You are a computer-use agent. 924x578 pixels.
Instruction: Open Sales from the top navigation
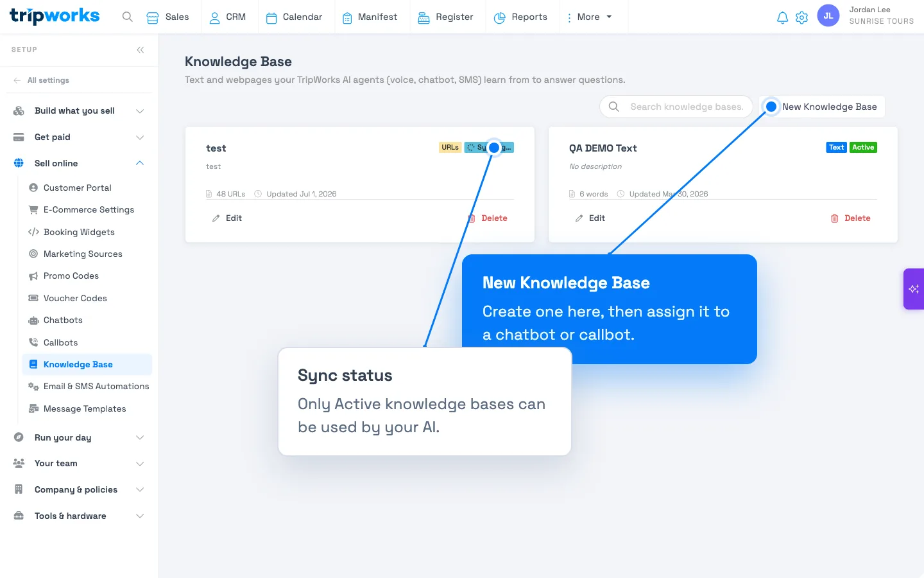pyautogui.click(x=168, y=17)
